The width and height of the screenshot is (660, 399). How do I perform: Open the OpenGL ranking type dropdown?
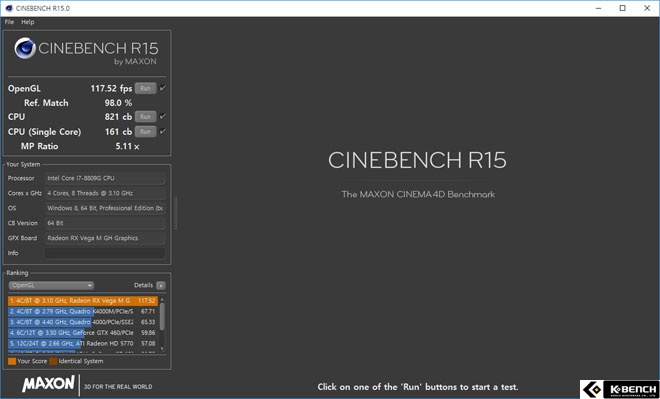point(51,285)
